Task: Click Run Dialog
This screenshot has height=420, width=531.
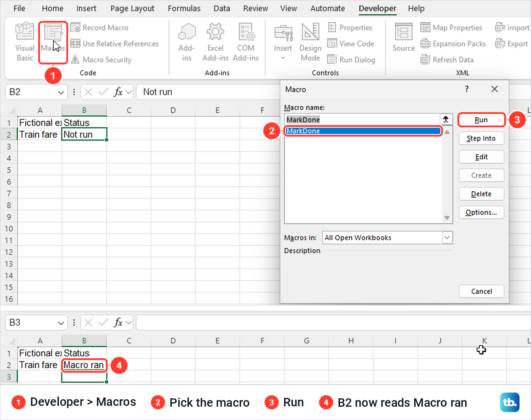Action: (x=351, y=59)
